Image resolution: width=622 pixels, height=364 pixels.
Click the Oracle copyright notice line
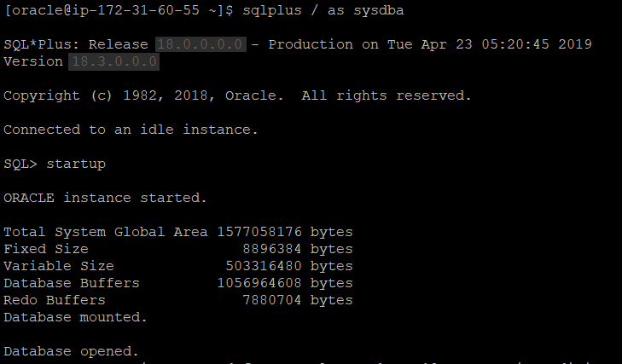click(x=237, y=95)
